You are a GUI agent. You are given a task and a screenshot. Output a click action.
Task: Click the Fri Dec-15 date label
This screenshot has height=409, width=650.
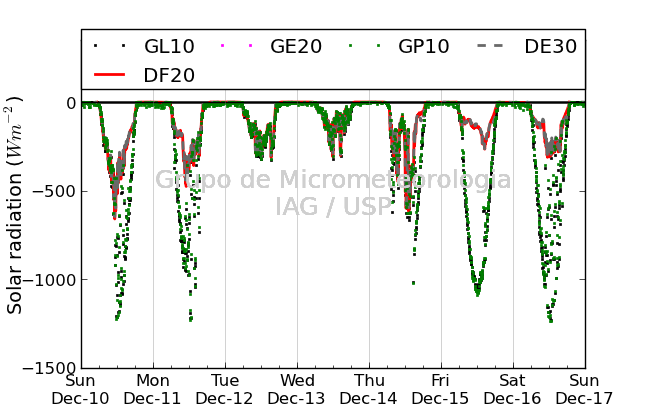click(x=441, y=390)
